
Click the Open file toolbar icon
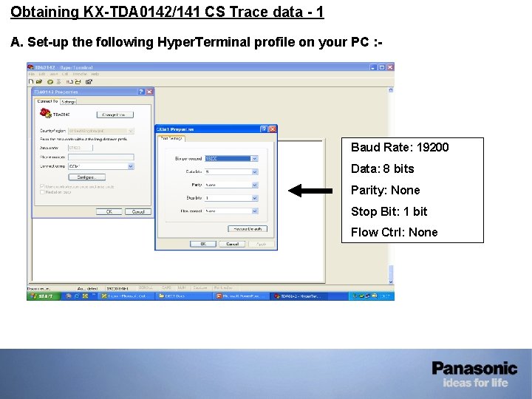pos(39,82)
